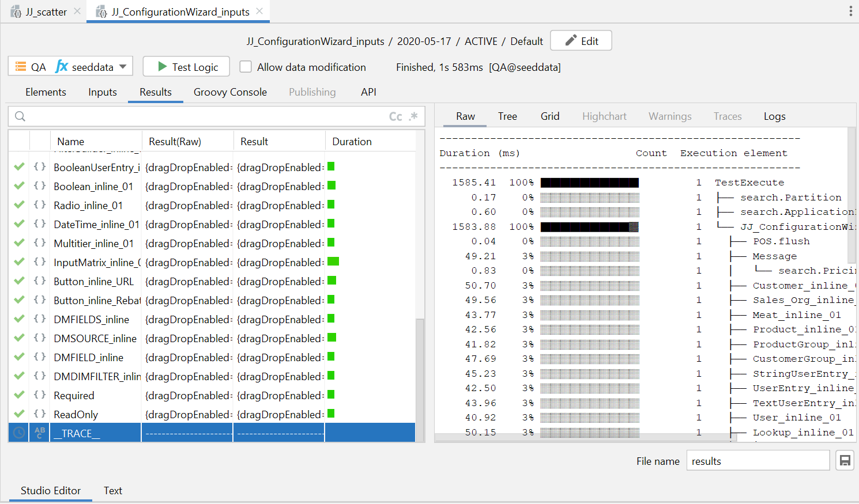Close the JJ_ConfigurationWizard_inputs tab
The width and height of the screenshot is (859, 504).
pyautogui.click(x=259, y=12)
